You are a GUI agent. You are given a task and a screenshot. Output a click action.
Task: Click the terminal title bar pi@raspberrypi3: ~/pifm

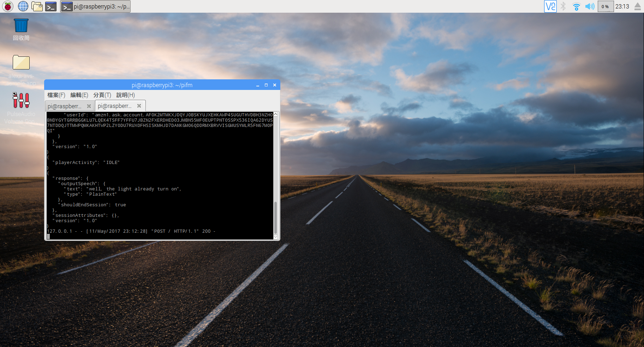(x=162, y=85)
